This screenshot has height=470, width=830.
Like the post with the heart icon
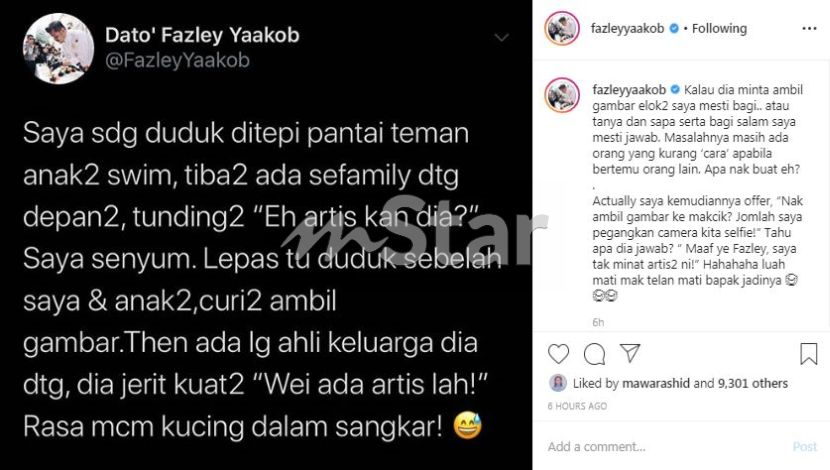pyautogui.click(x=558, y=354)
